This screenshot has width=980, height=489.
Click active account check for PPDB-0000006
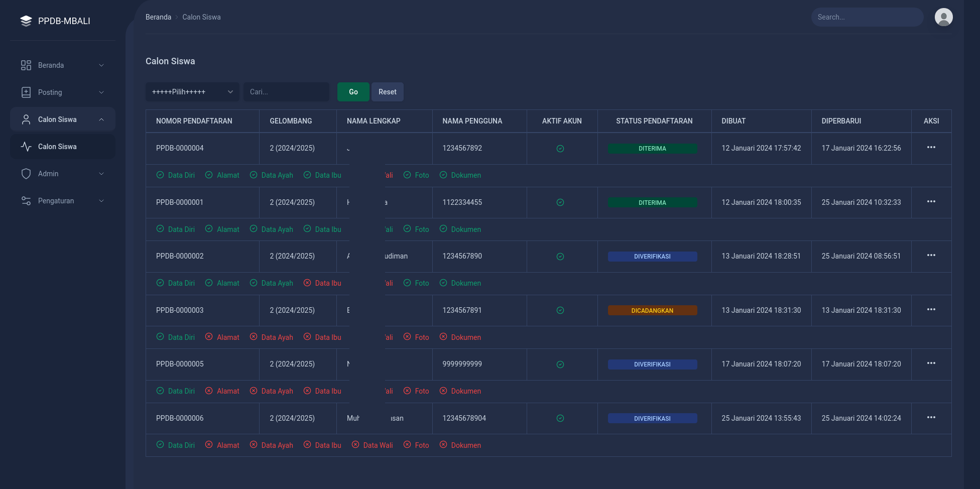click(560, 418)
